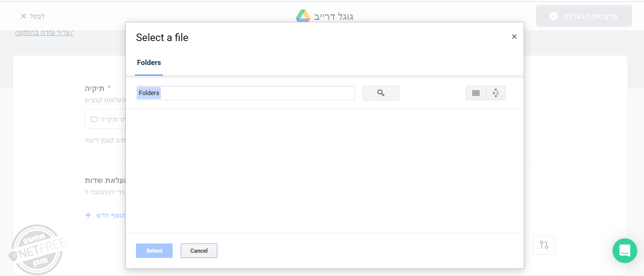This screenshot has height=276, width=644.
Task: Click the Folders chip in search box
Action: point(149,93)
